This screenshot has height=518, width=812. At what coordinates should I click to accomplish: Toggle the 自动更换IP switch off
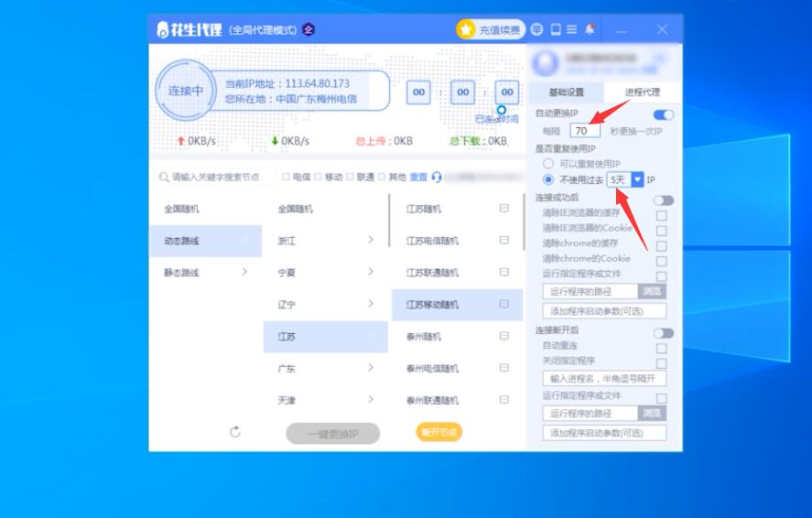(x=663, y=114)
